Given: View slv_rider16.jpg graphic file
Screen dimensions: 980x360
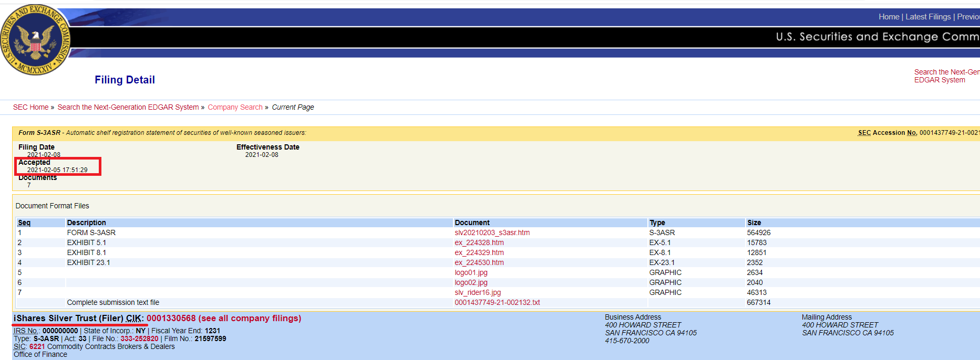Looking at the screenshot, I should tap(478, 292).
